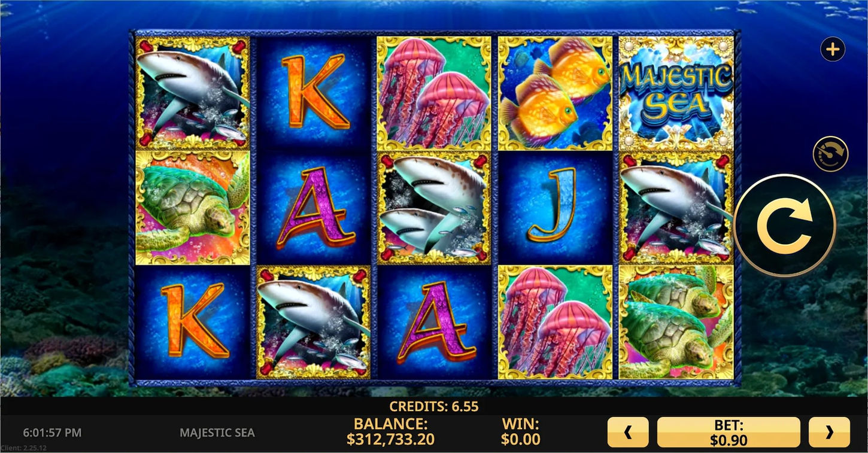This screenshot has width=868, height=453.
Task: Select the double turtles symbol on reel five
Action: pyautogui.click(x=676, y=322)
